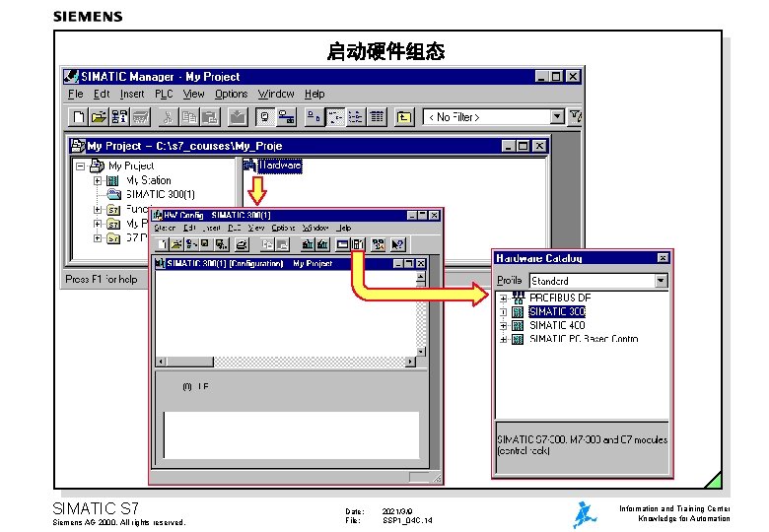This screenshot has height=532, width=769.
Task: Click the New station icon in HW Config toolbar
Action: click(x=162, y=244)
